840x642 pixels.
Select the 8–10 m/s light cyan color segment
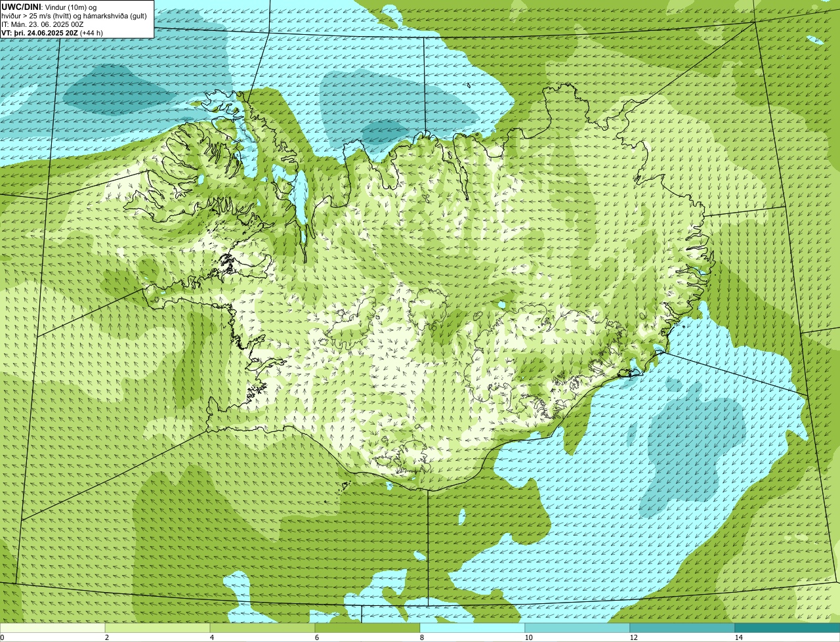(472, 628)
